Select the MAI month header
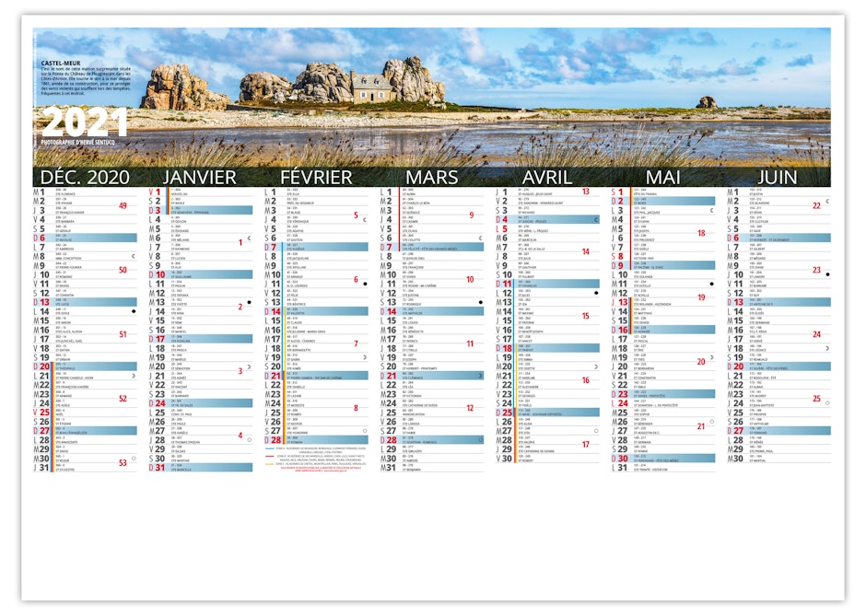 click(x=662, y=177)
